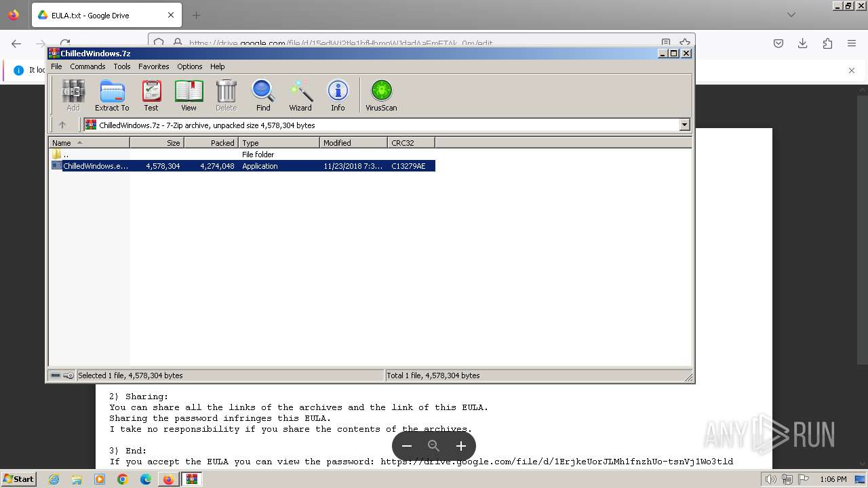Open the File menu in WinRAR
868x488 pixels.
pyautogui.click(x=56, y=66)
